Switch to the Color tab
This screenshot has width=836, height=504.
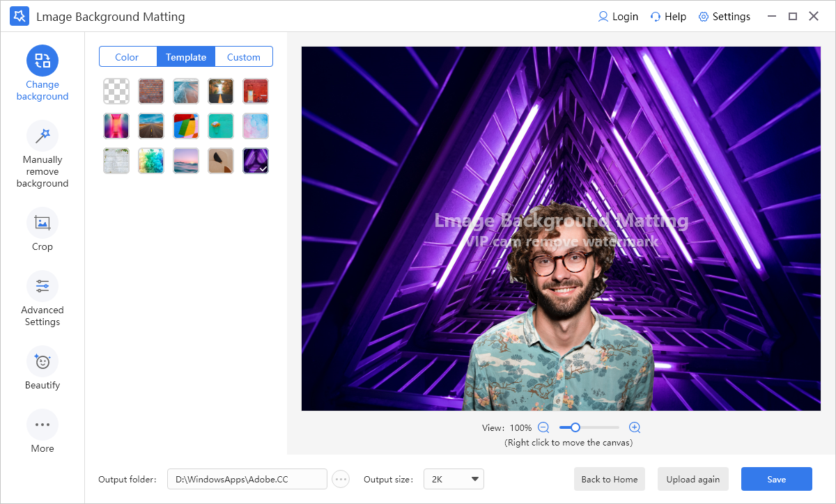click(127, 57)
